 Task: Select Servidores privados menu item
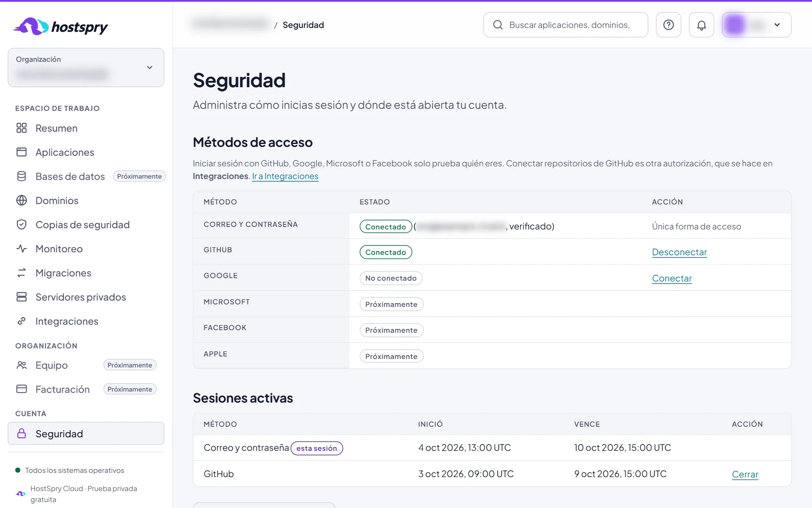tap(86, 297)
